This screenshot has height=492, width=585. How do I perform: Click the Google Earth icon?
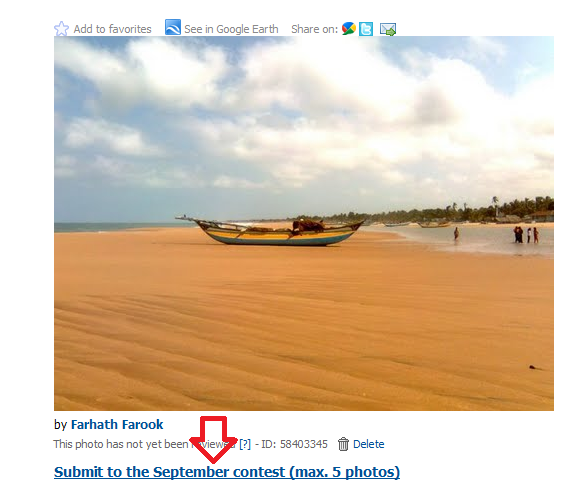(x=173, y=27)
